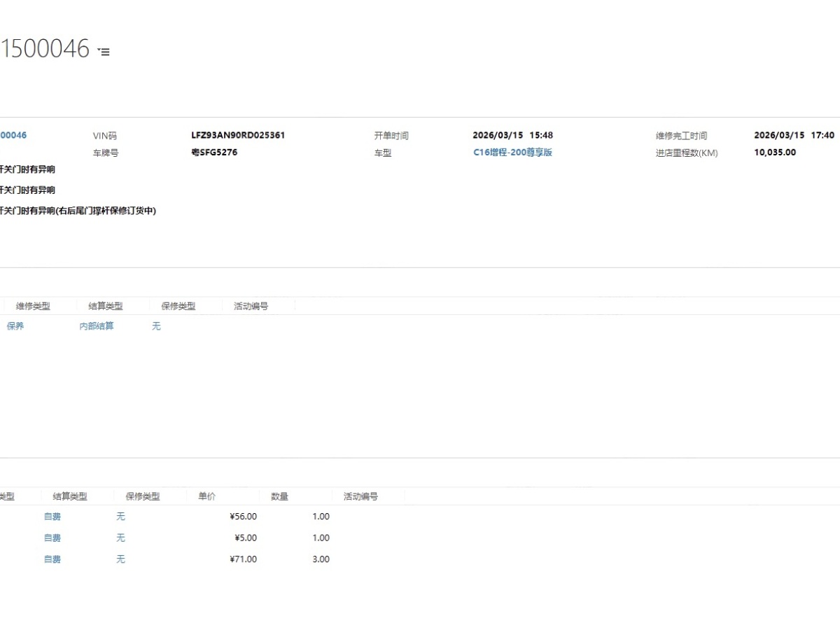Open the C16增程-200尊享版 vehicle model link
This screenshot has width=840, height=630.
pos(512,152)
